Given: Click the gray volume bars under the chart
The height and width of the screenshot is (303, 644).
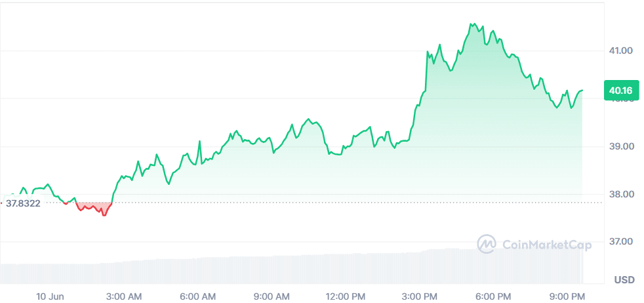Looking at the screenshot, I should pyautogui.click(x=295, y=269).
